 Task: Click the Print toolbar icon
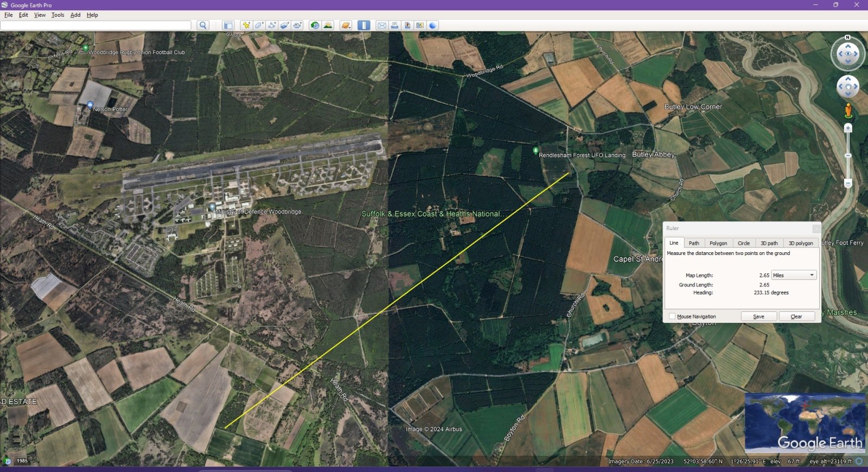tap(394, 25)
